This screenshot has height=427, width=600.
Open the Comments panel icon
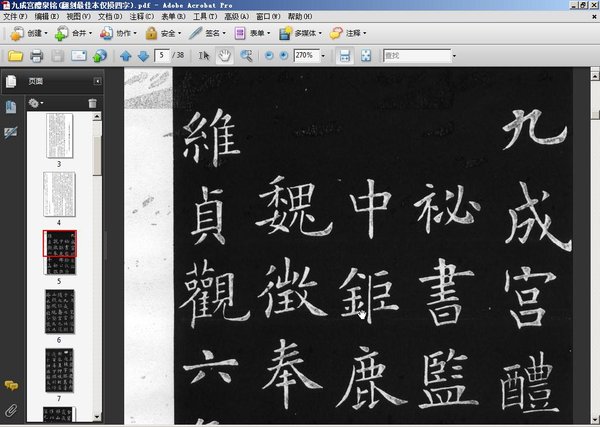[x=11, y=385]
